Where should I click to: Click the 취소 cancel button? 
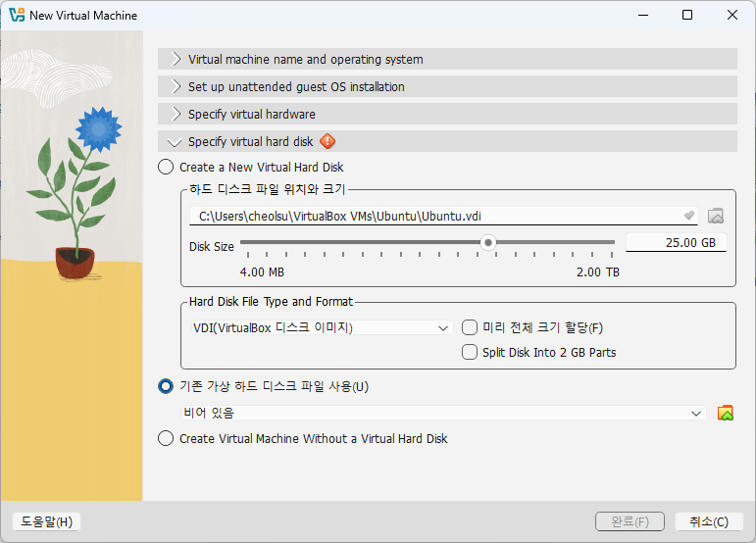coord(708,521)
